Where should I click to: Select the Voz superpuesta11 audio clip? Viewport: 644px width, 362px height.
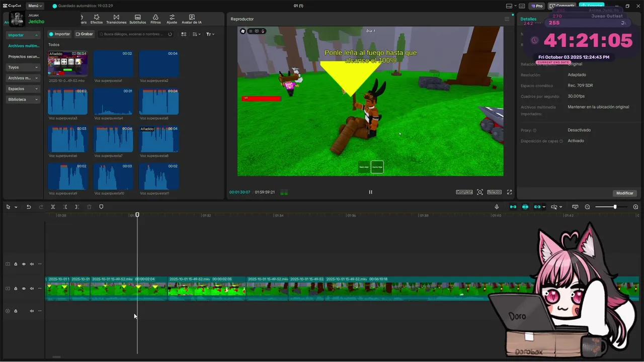[159, 176]
